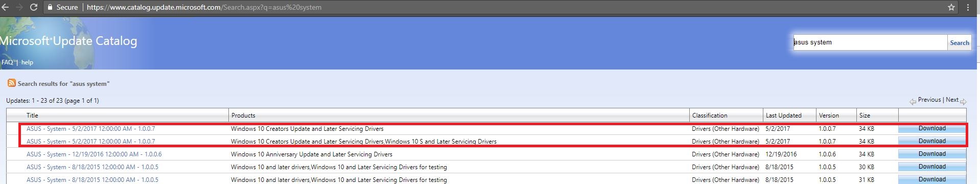Download the Creators Update only 1.0.0.7 driver
The width and height of the screenshot is (980, 184).
[x=932, y=128]
